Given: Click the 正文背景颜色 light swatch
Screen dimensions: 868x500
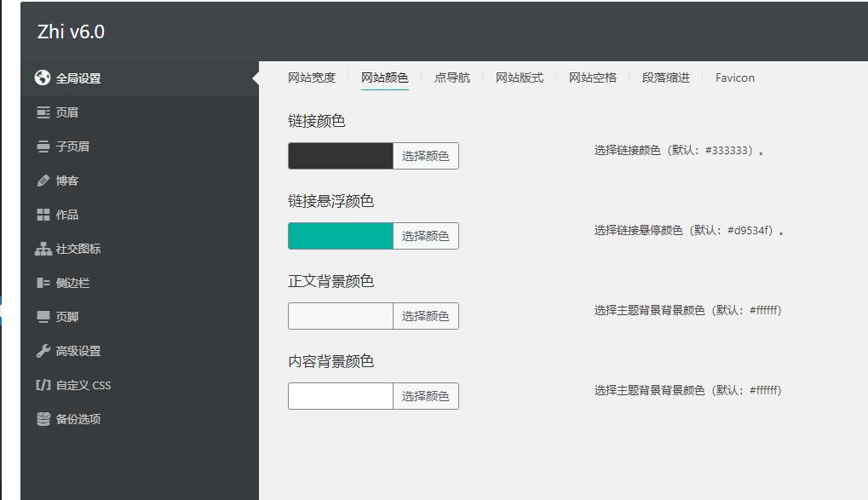Looking at the screenshot, I should click(341, 316).
